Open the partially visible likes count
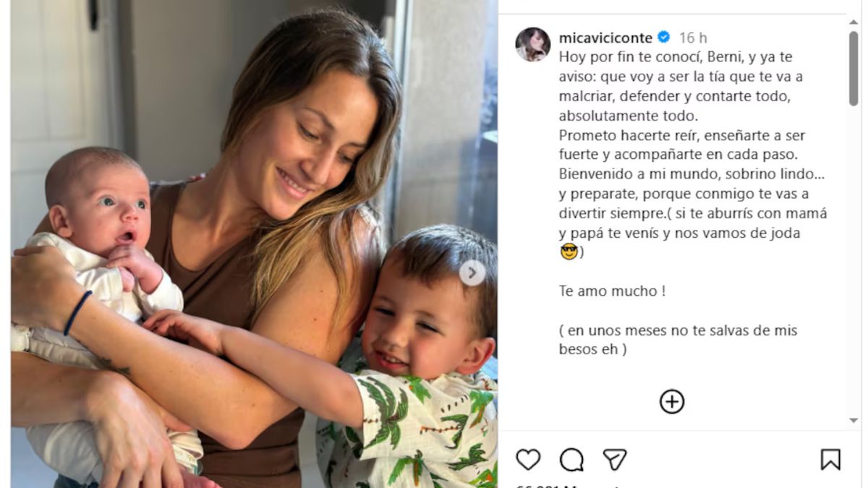Image resolution: width=868 pixels, height=488 pixels. tap(566, 485)
